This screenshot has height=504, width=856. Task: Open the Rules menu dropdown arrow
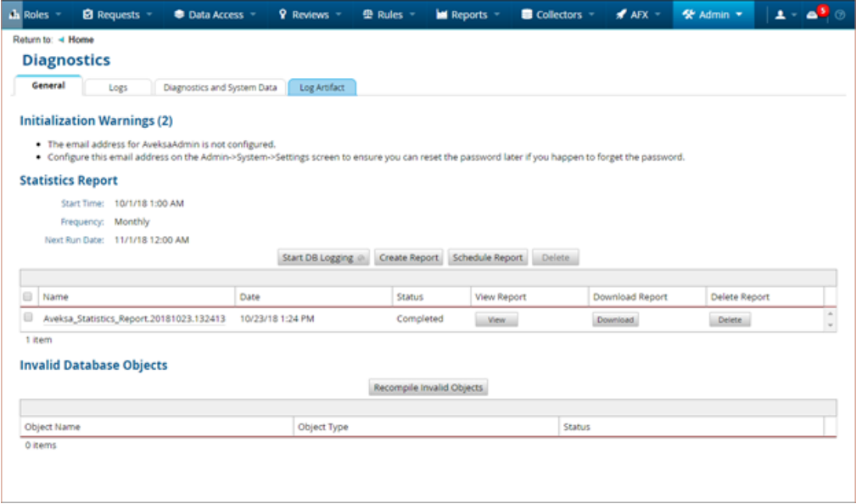point(412,14)
